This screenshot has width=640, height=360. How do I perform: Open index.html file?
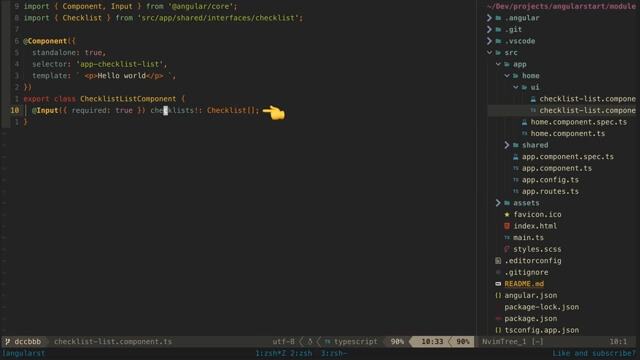(x=535, y=226)
